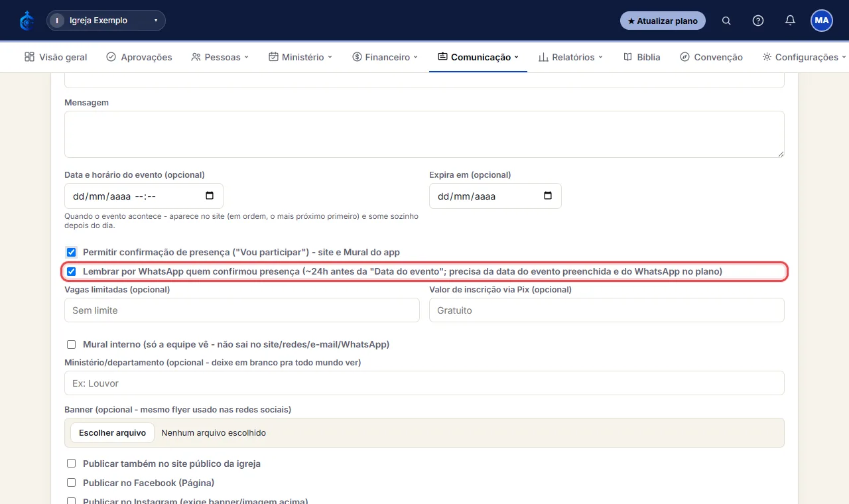Viewport: 849px width, 504px height.
Task: Open the Comunicação dropdown menu
Action: (x=478, y=57)
